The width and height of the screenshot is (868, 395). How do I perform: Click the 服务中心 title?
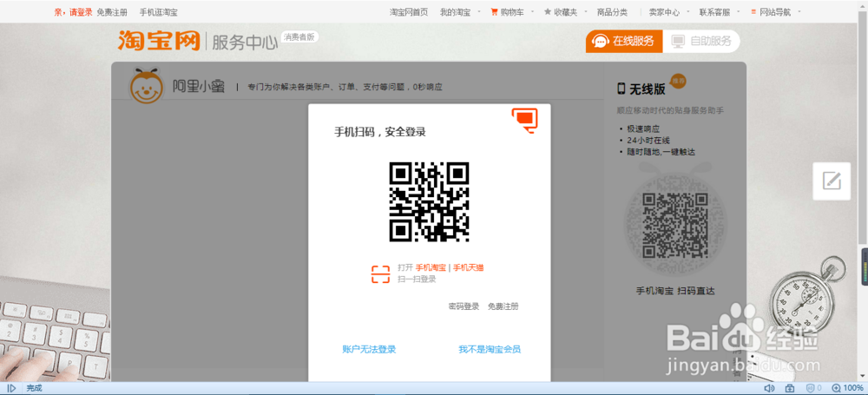click(x=246, y=42)
